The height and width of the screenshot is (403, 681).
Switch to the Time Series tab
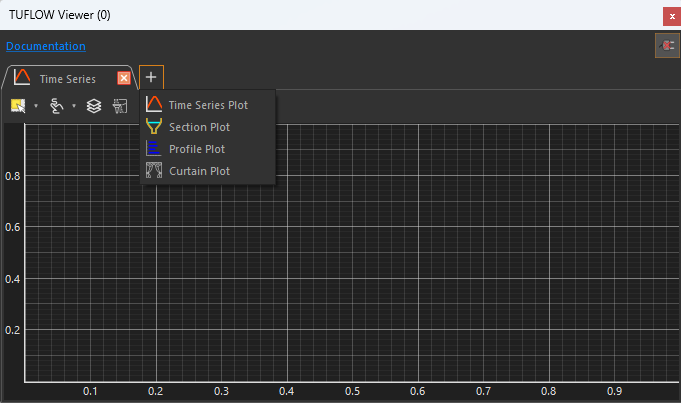click(67, 79)
